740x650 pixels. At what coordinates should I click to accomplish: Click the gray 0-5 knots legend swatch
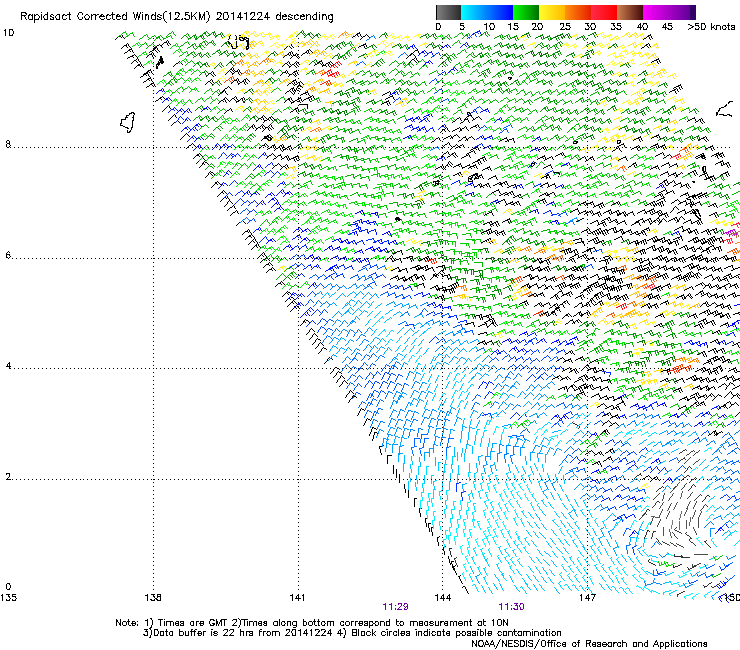click(x=448, y=12)
